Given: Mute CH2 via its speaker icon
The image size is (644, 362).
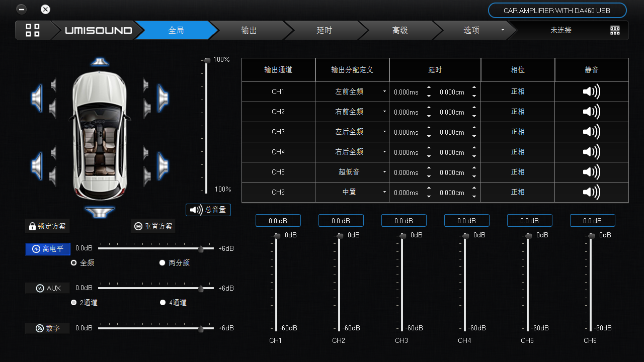Looking at the screenshot, I should (592, 112).
